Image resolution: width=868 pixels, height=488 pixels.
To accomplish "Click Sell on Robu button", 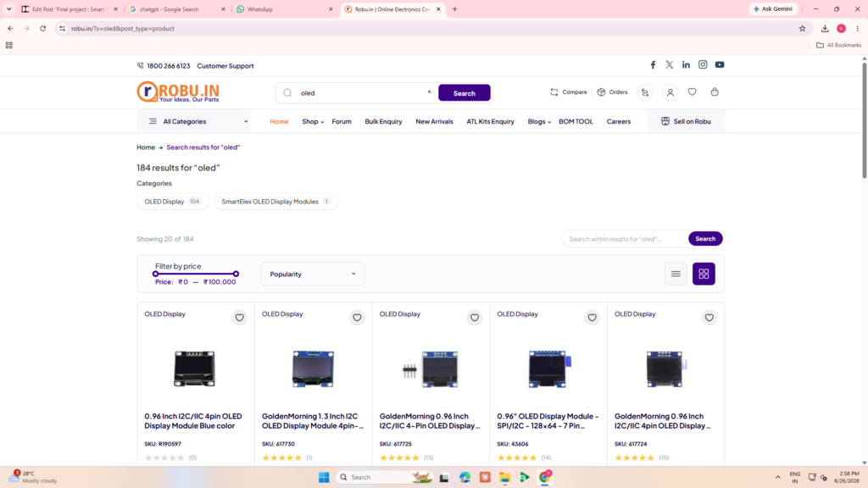I will pyautogui.click(x=686, y=122).
